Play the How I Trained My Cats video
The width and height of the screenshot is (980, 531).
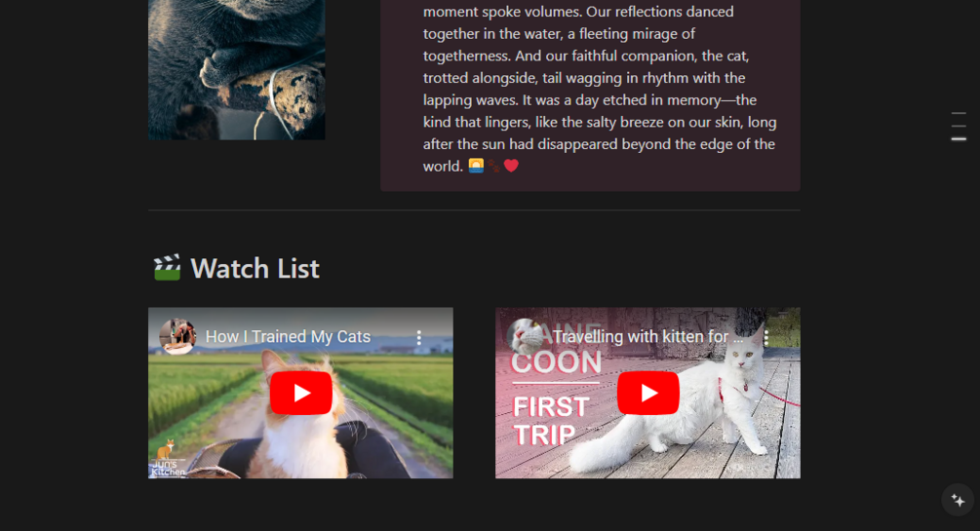pos(300,393)
